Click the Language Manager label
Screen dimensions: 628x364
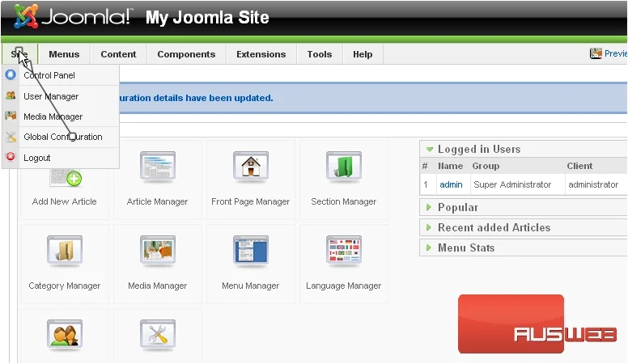[x=344, y=286]
